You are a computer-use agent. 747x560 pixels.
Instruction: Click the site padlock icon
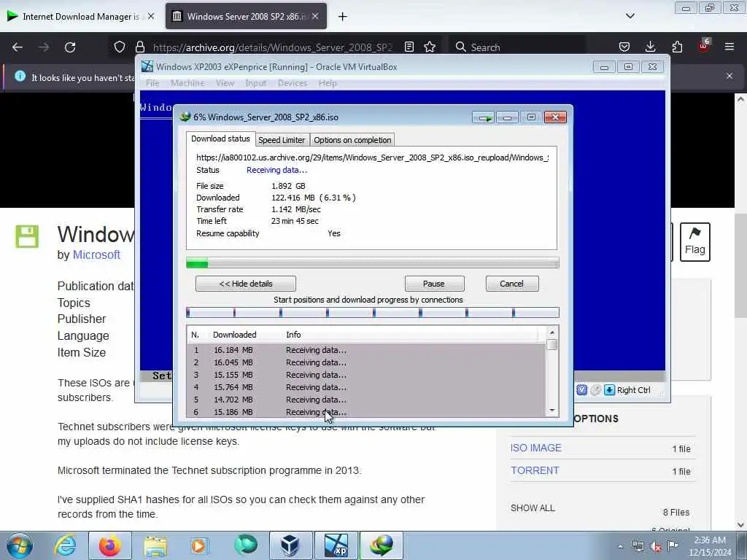[139, 47]
